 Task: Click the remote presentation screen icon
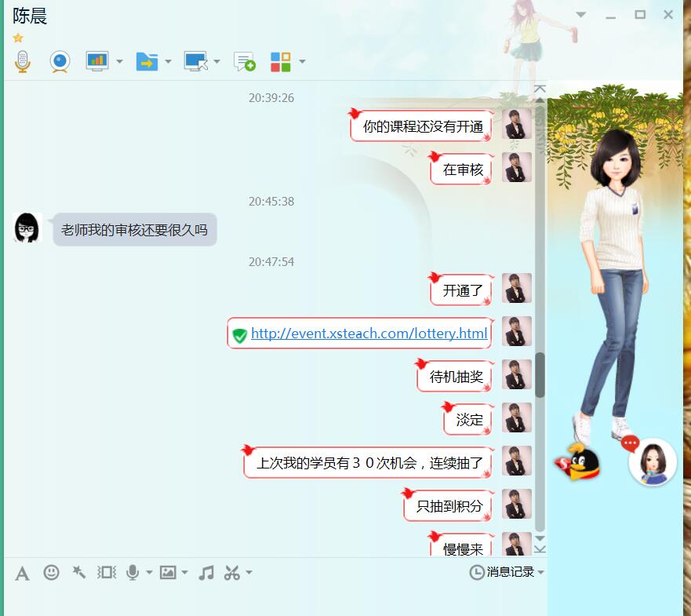tap(97, 61)
